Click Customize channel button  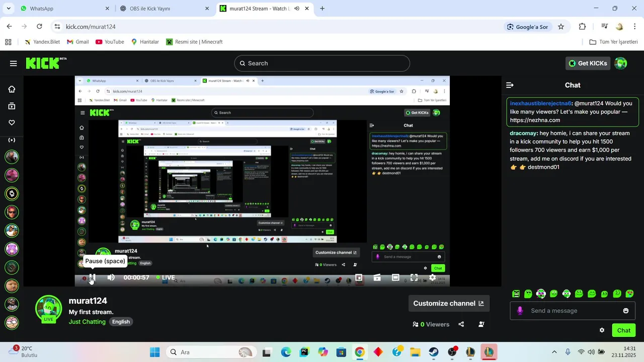(x=448, y=303)
